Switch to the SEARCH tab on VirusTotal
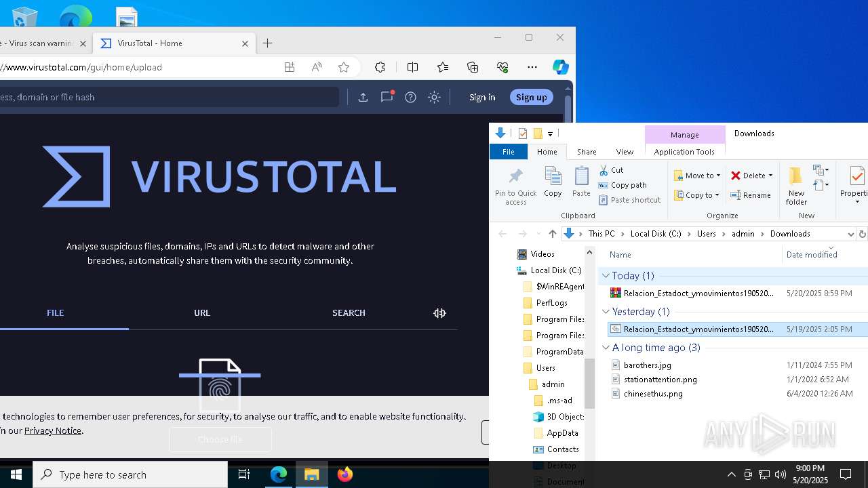The height and width of the screenshot is (488, 868). [349, 312]
